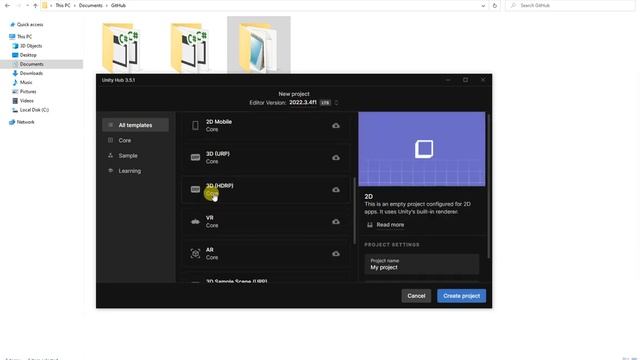This screenshot has width=640, height=360.
Task: Download the 2D Mobile template via cloud icon
Action: [x=336, y=125]
